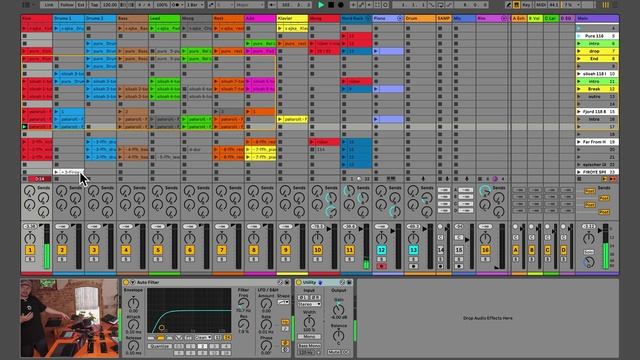
Task: Launch the siloah 118 scene
Action: click(x=579, y=74)
